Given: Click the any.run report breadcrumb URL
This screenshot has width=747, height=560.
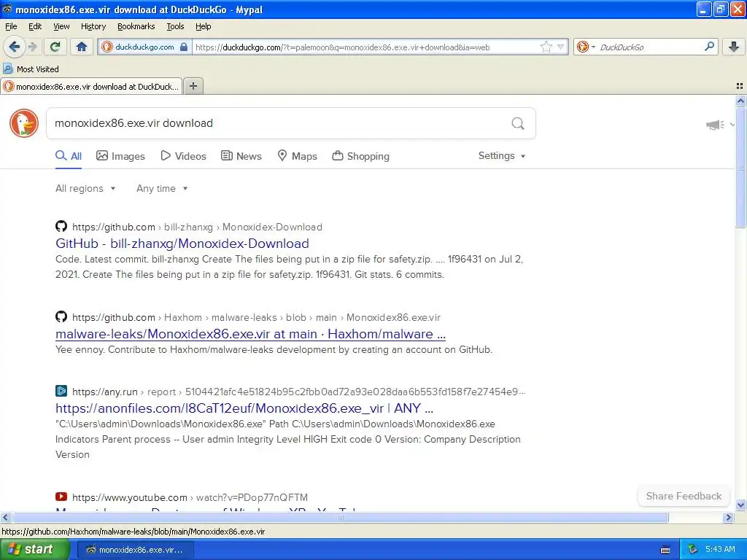Looking at the screenshot, I should coord(299,392).
